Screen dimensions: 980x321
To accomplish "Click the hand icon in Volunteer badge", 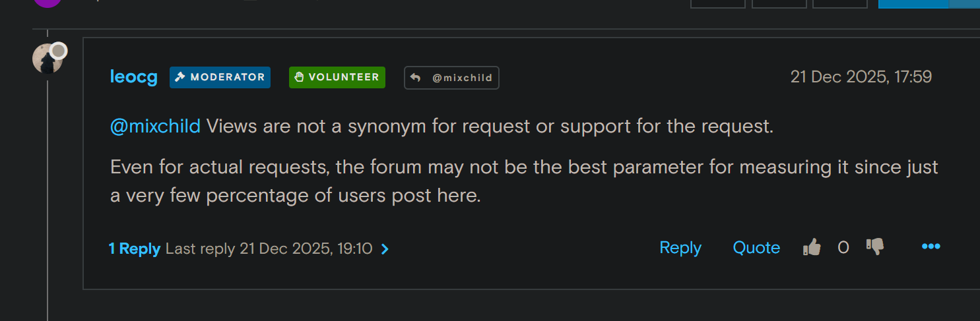I will coord(299,77).
